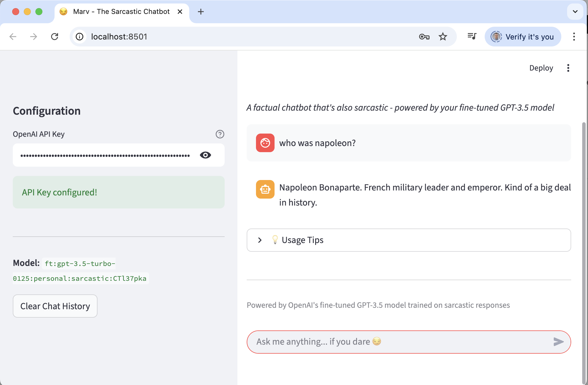The height and width of the screenshot is (385, 588).
Task: Click the robot assistant avatar icon
Action: coord(265,189)
